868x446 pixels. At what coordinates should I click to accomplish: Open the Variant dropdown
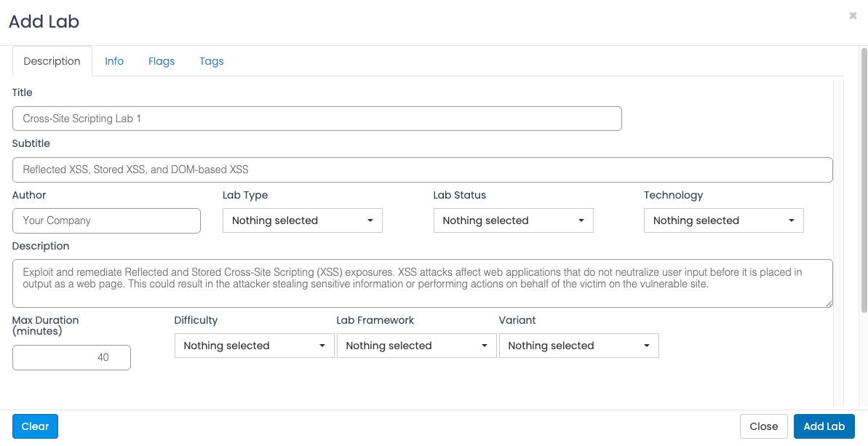[578, 346]
